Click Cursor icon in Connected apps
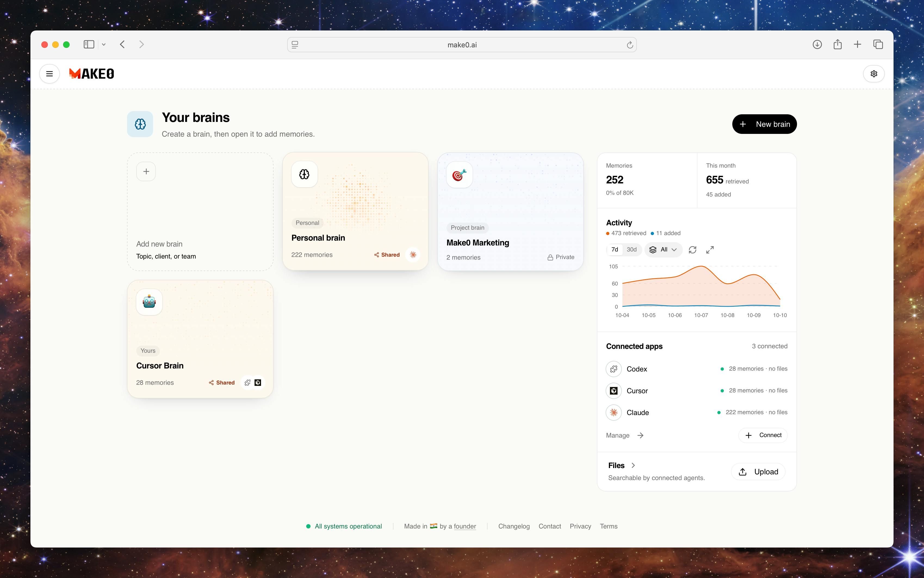Screen dimensions: 924x578 [614, 391]
